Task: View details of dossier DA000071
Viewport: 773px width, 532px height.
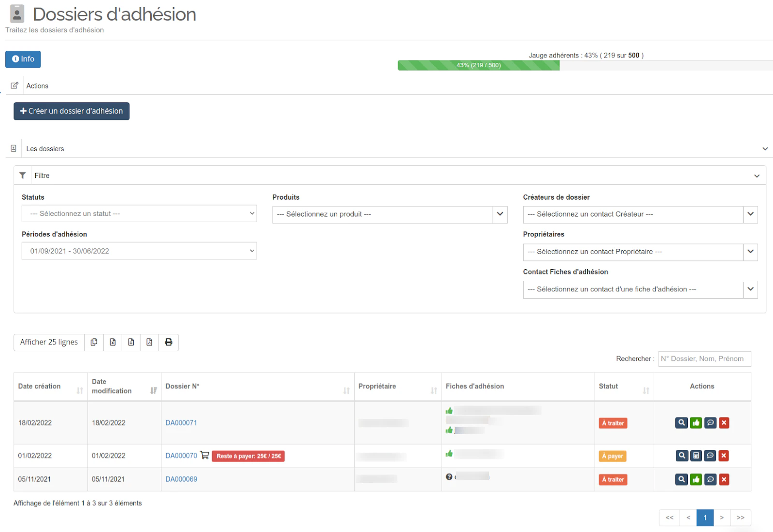Action: [681, 423]
